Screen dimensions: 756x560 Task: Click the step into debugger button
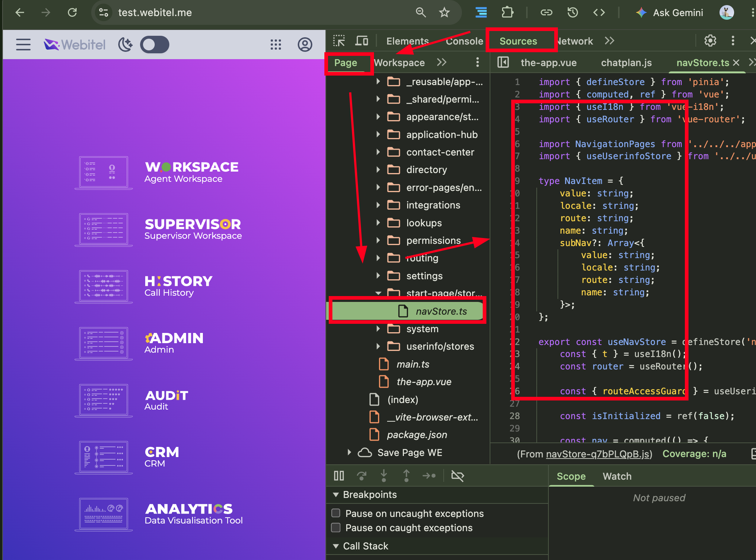pos(384,476)
